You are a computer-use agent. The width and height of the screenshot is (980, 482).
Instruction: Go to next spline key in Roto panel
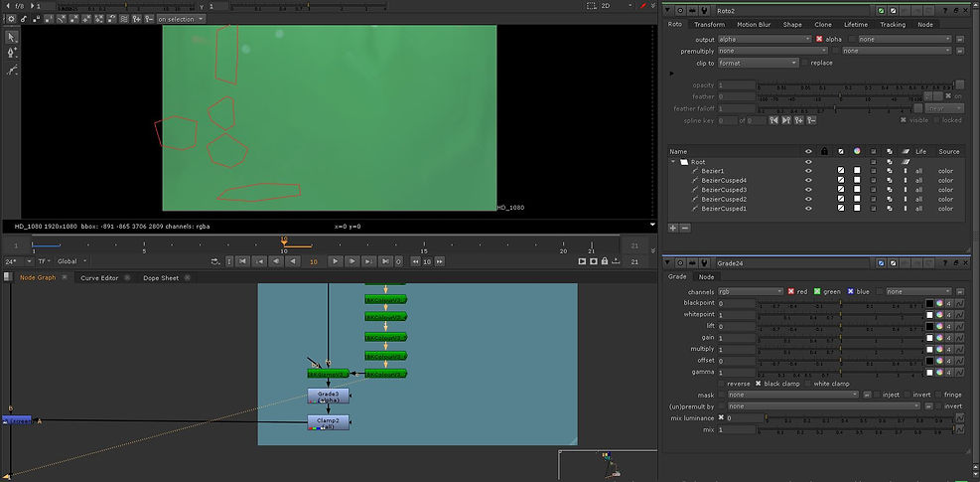(785, 120)
